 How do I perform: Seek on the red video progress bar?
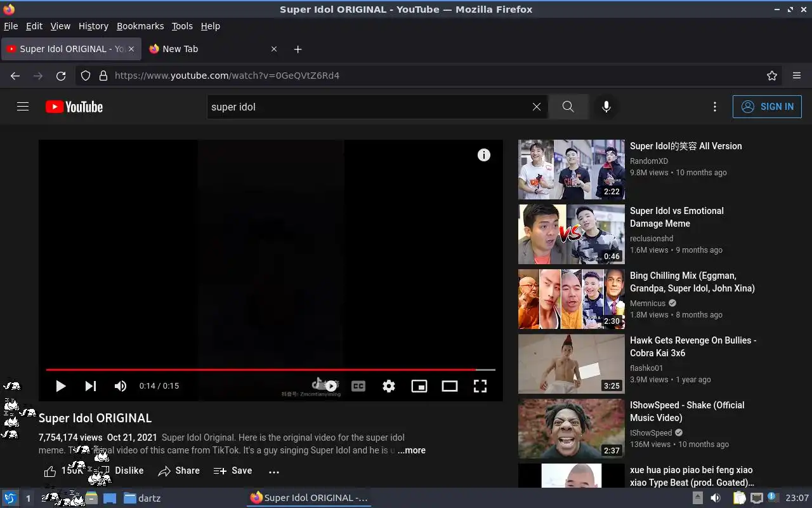pos(270,370)
